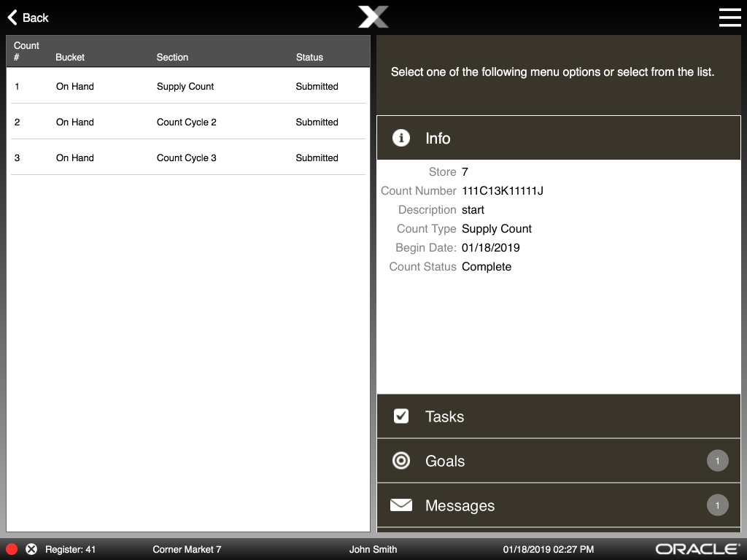
Task: Click the Section column header
Action: (172, 57)
